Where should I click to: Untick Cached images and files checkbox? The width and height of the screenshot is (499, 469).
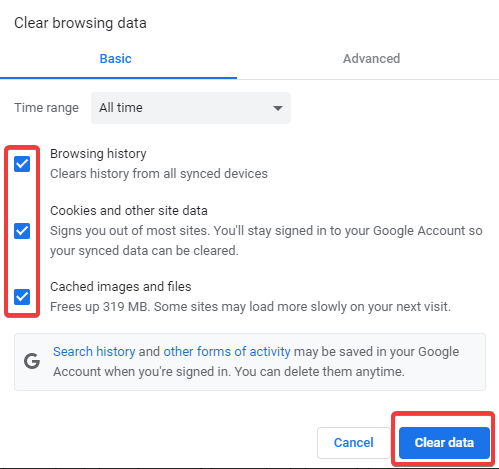click(x=22, y=297)
